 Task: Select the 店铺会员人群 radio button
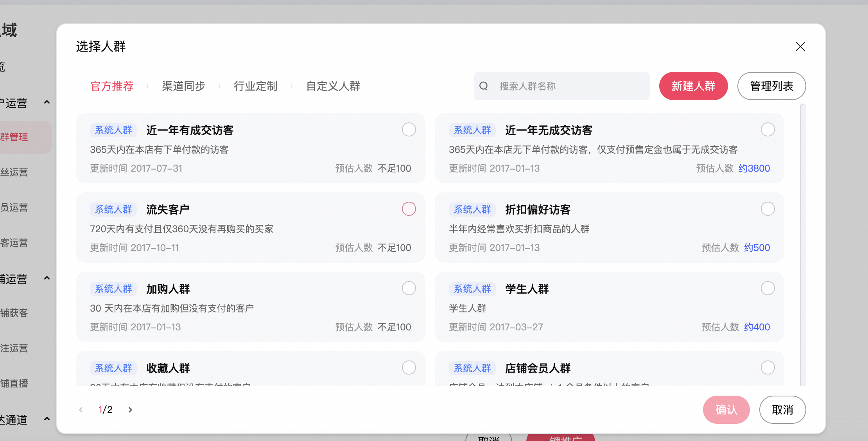768,367
